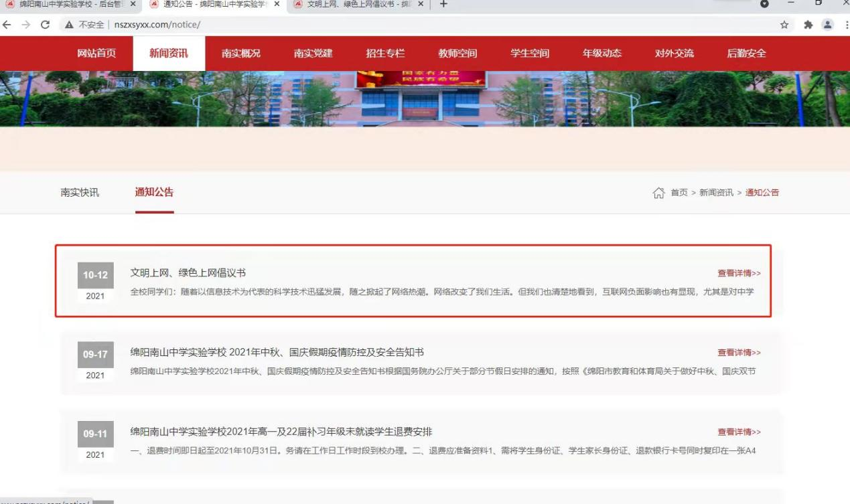This screenshot has width=850, height=504.
Task: Click the 首页 breadcrumb link
Action: 678,192
